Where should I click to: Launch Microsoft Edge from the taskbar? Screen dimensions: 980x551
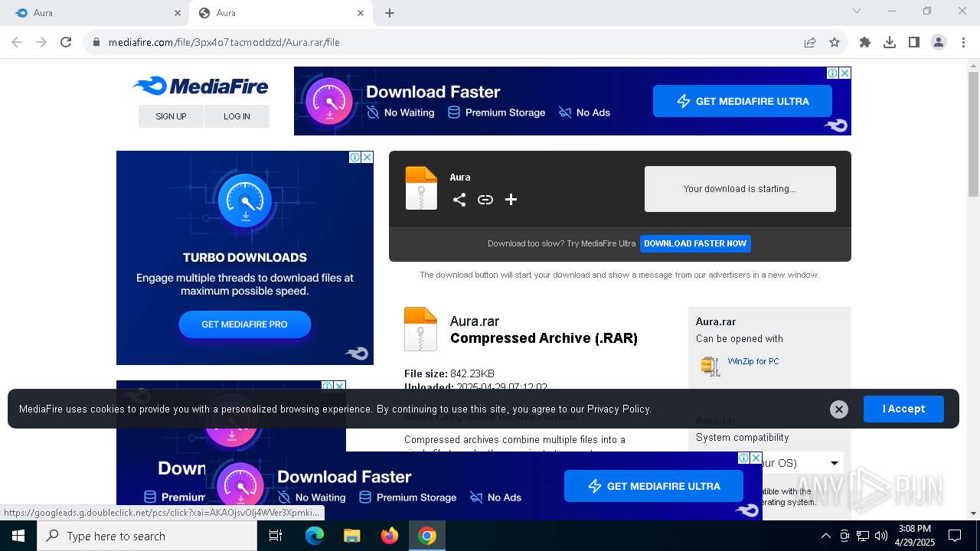coord(315,536)
